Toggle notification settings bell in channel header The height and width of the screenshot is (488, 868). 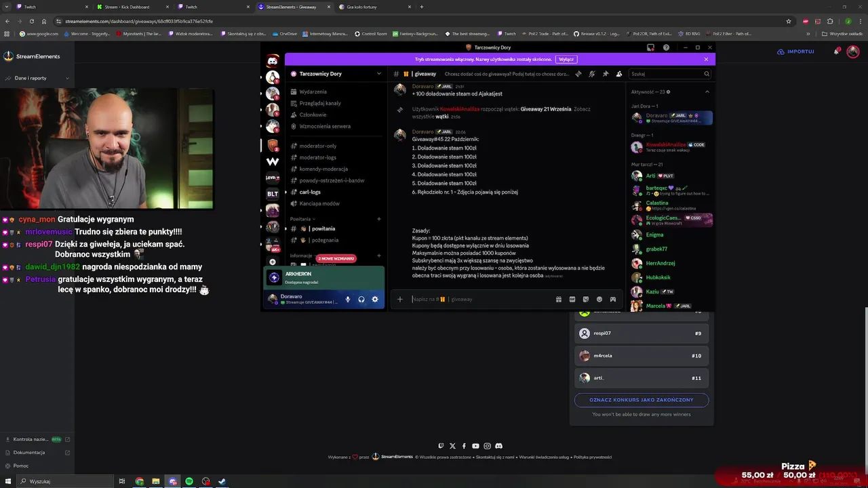[592, 74]
